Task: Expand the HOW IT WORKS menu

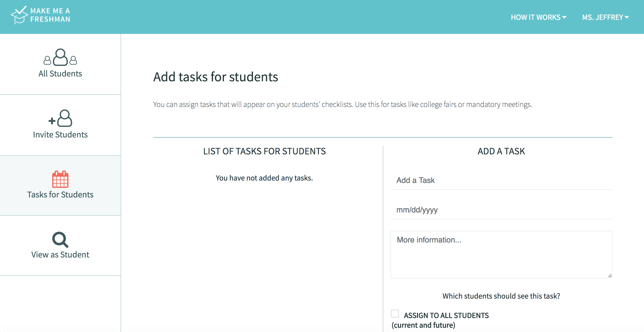Action: 535,17
